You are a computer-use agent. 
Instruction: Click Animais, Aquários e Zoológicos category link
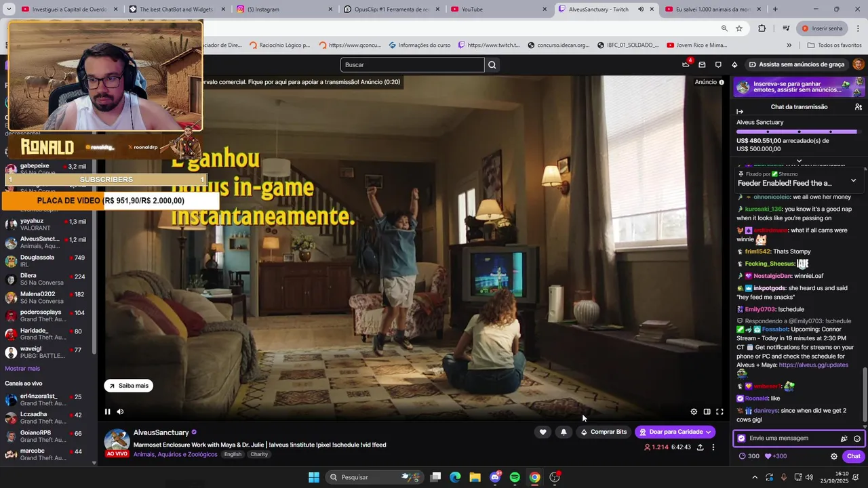click(175, 454)
